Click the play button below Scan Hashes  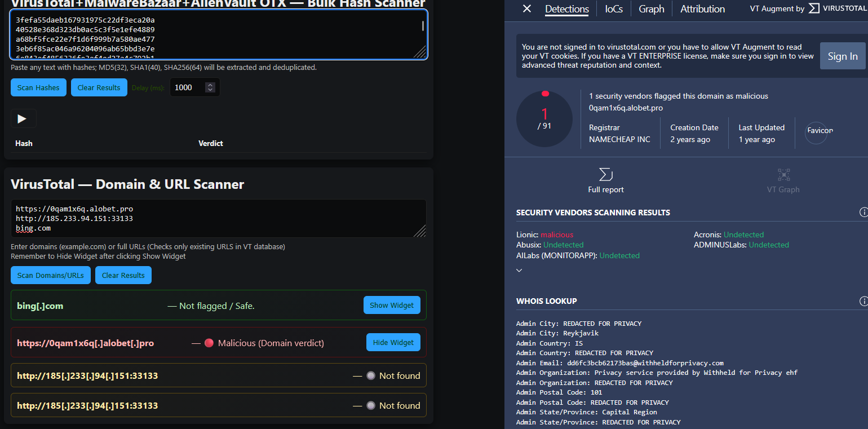click(23, 118)
